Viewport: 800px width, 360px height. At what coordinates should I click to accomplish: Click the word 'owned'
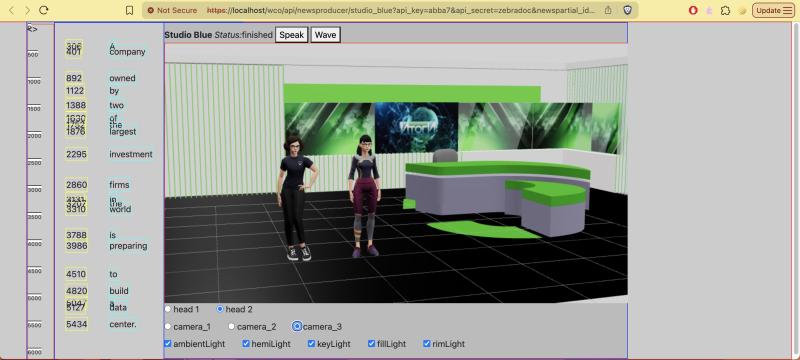click(x=122, y=79)
